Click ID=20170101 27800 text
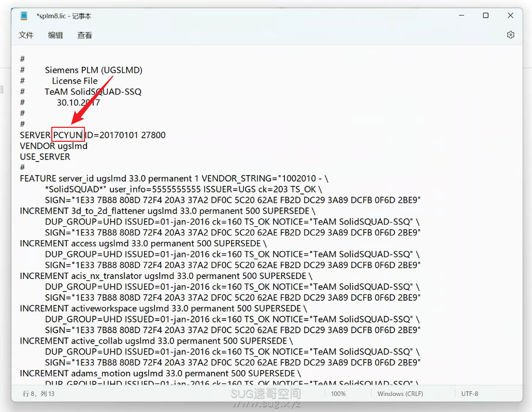The height and width of the screenshot is (412, 532). coord(125,135)
